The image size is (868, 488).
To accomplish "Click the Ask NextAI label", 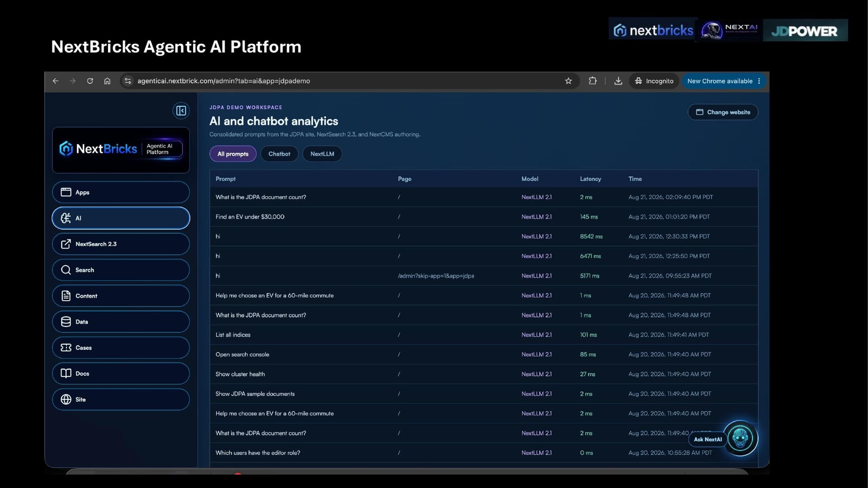I will click(708, 439).
